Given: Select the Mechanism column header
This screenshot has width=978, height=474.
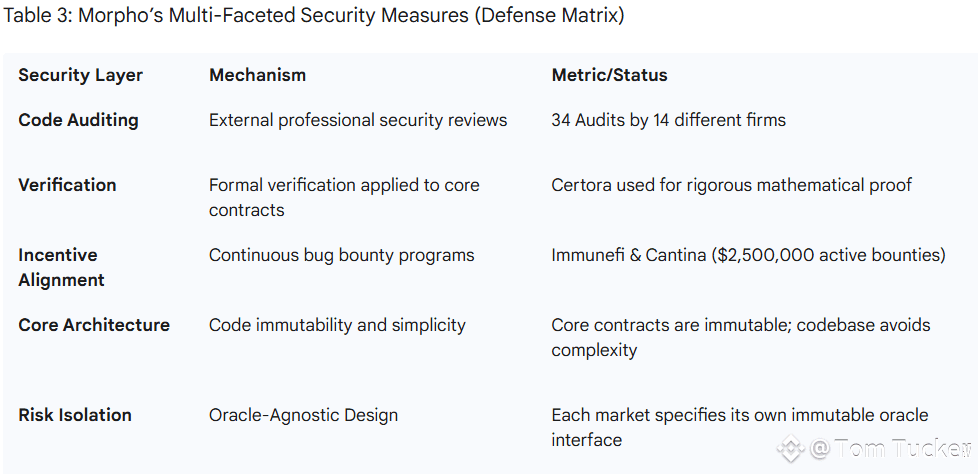Looking at the screenshot, I should (x=258, y=75).
